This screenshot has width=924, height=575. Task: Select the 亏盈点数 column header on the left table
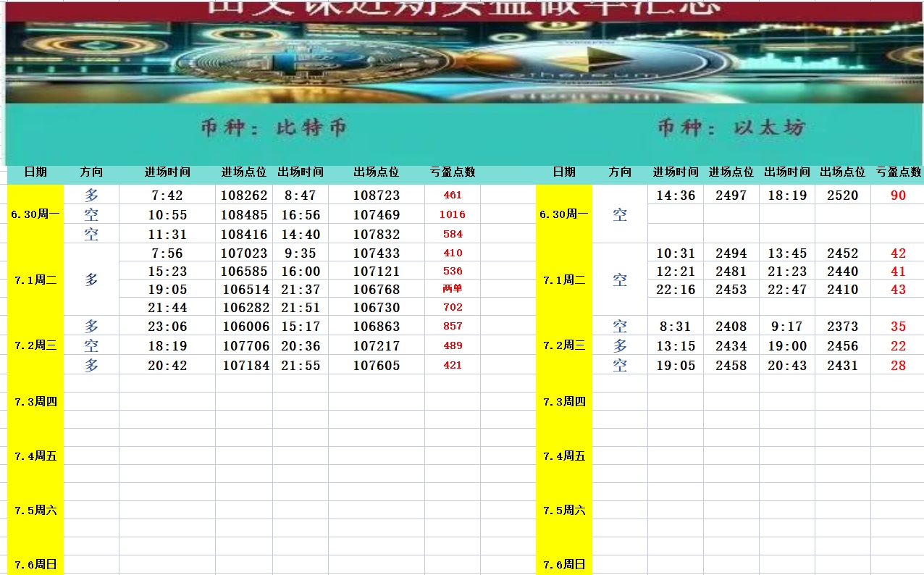[x=452, y=172]
